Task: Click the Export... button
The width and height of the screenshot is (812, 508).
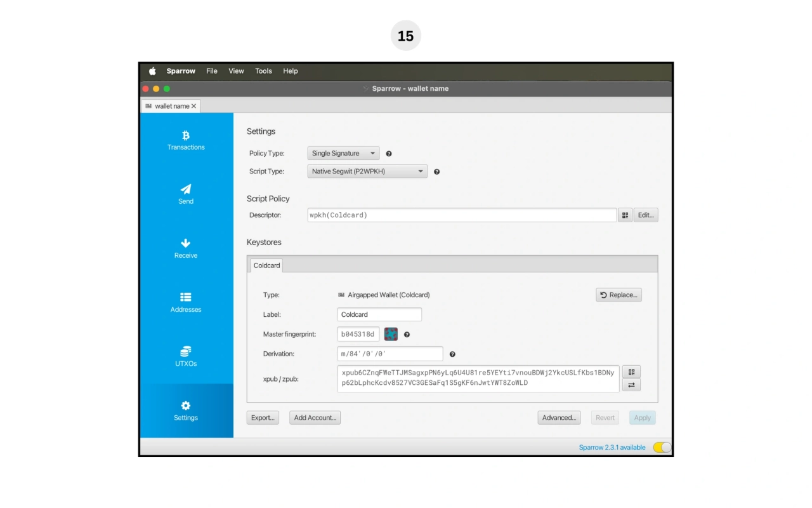Action: coord(263,418)
